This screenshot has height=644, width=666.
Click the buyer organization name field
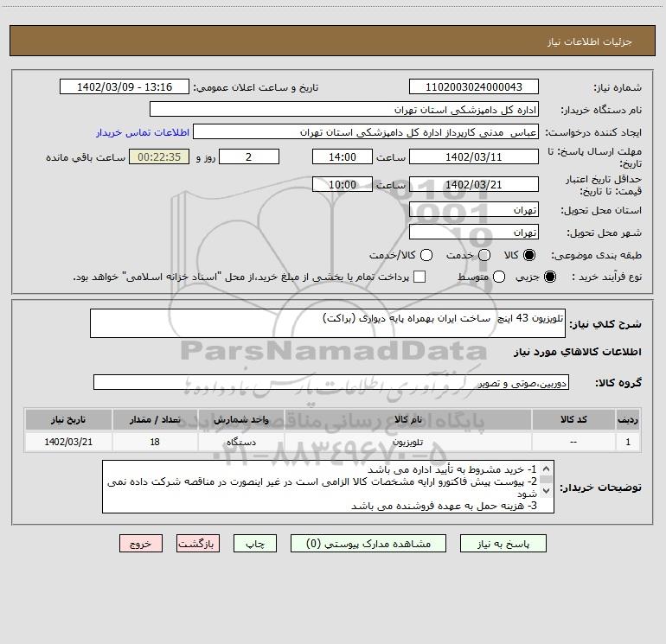coord(344,110)
